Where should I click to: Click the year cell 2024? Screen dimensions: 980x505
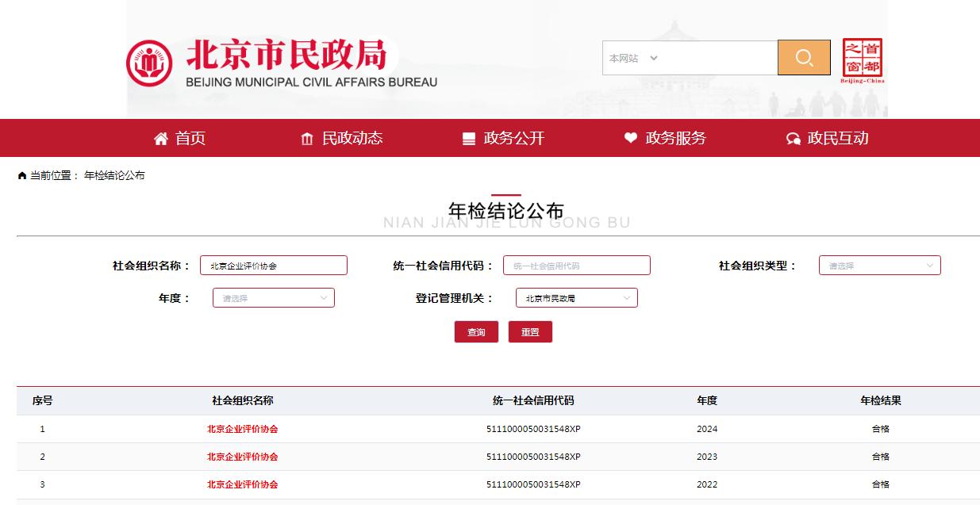[x=707, y=429]
